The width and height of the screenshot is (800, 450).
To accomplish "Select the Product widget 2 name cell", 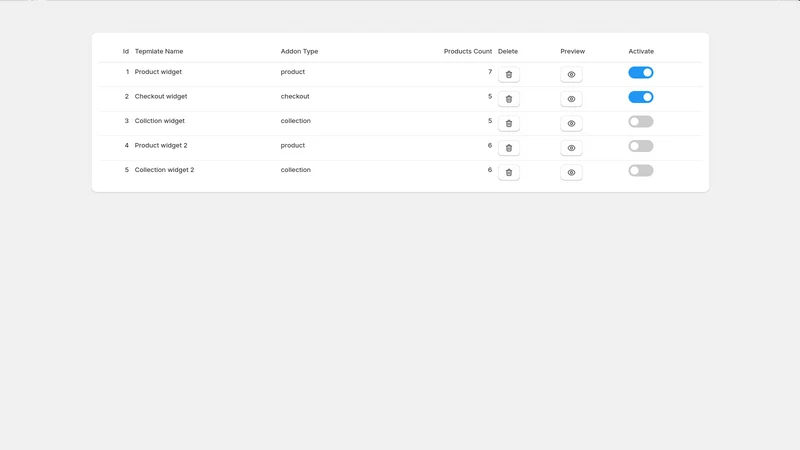I will coord(161,145).
